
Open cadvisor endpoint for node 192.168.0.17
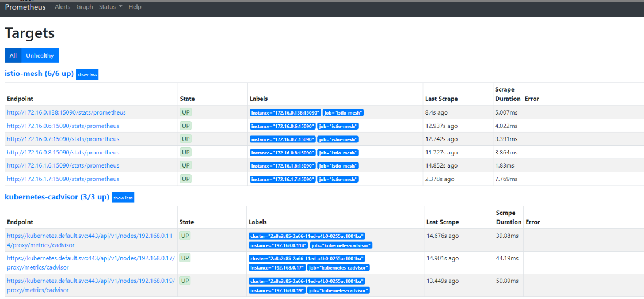(x=91, y=263)
